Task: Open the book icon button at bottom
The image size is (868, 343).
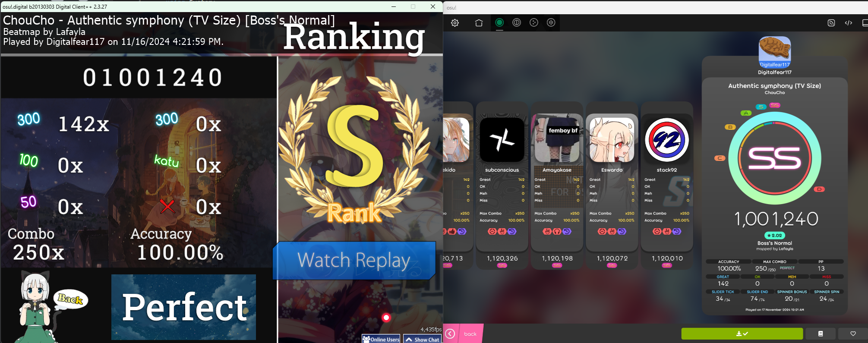Action: 821,334
